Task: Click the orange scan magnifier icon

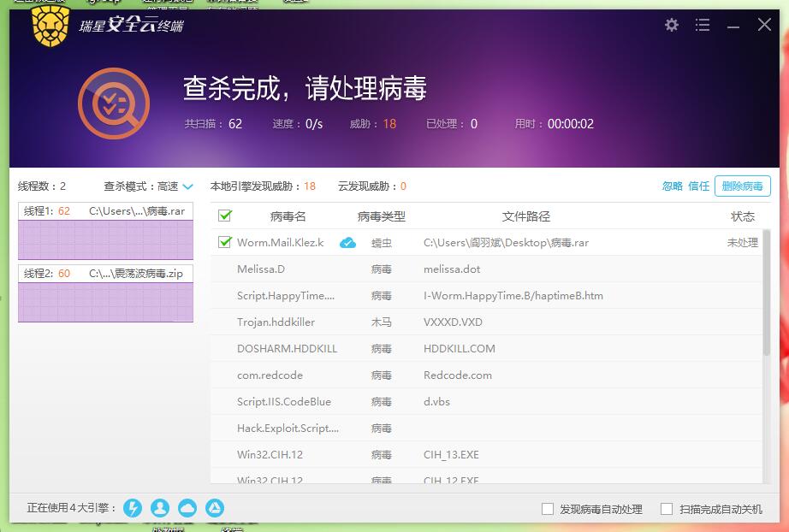Action: coord(114,103)
